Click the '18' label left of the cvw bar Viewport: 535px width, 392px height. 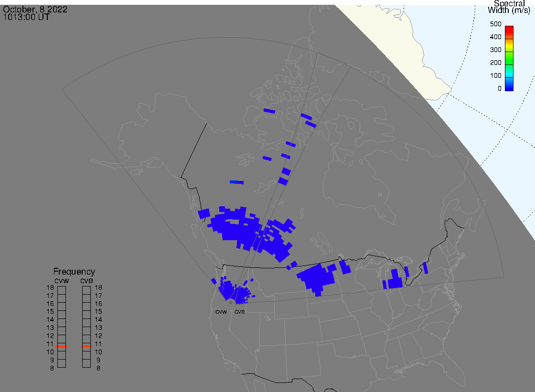(50, 287)
